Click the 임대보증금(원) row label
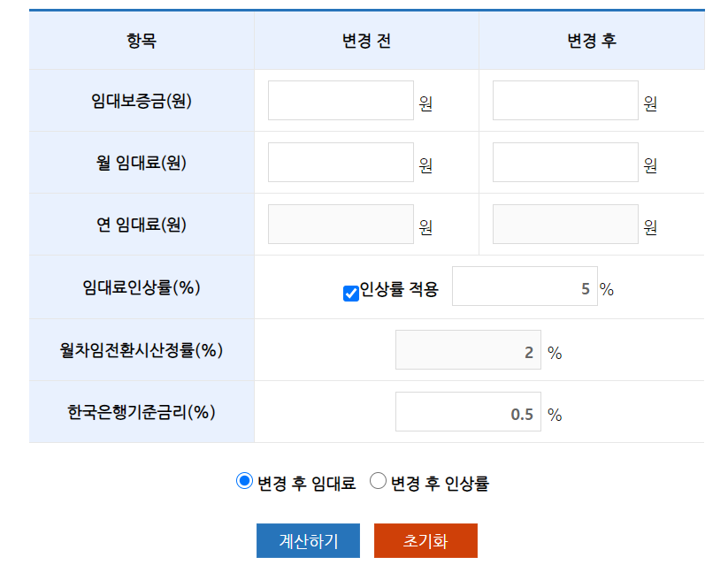Image resolution: width=728 pixels, height=565 pixels. pos(142,101)
